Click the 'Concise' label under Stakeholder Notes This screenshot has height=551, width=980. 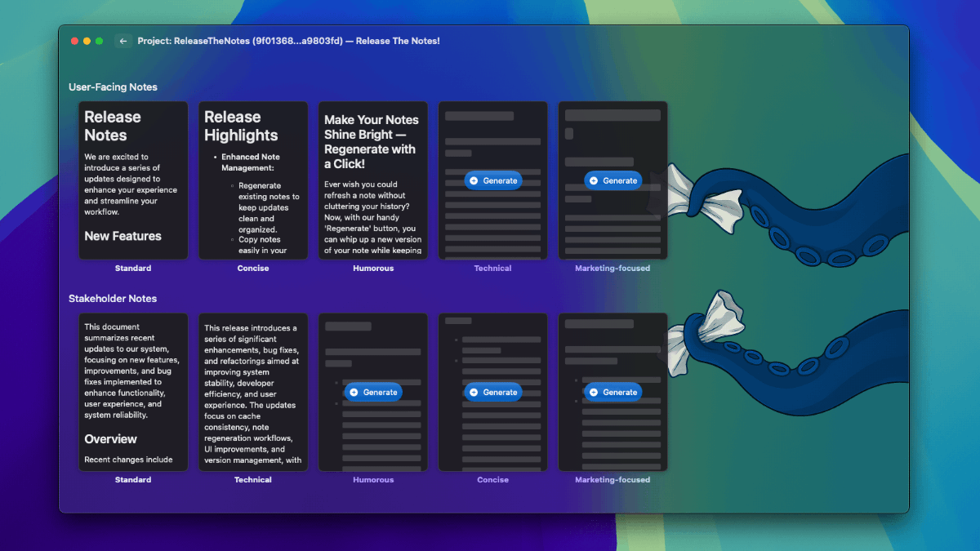pyautogui.click(x=493, y=480)
